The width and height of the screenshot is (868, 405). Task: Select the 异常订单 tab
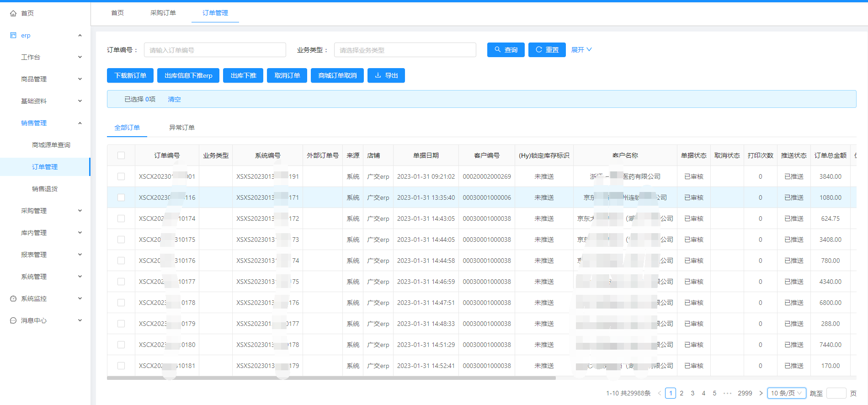point(182,128)
